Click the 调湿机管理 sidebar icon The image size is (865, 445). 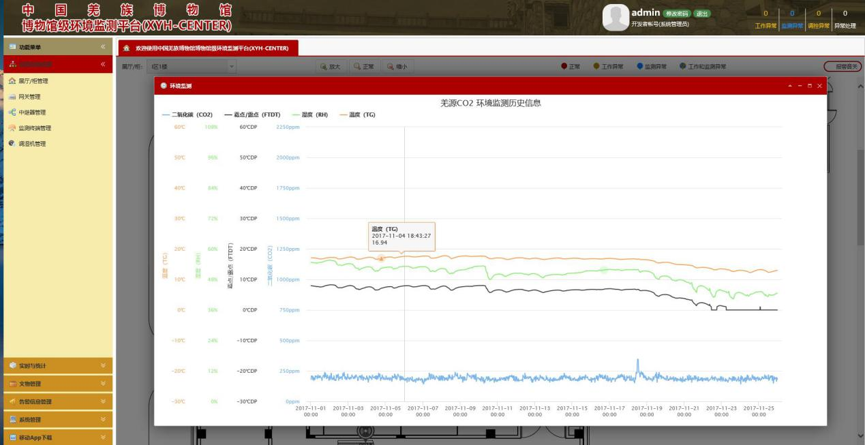pyautogui.click(x=12, y=144)
